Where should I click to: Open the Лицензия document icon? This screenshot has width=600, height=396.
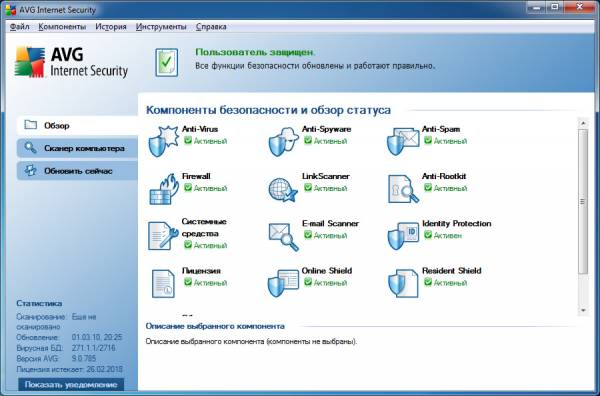[x=163, y=284]
